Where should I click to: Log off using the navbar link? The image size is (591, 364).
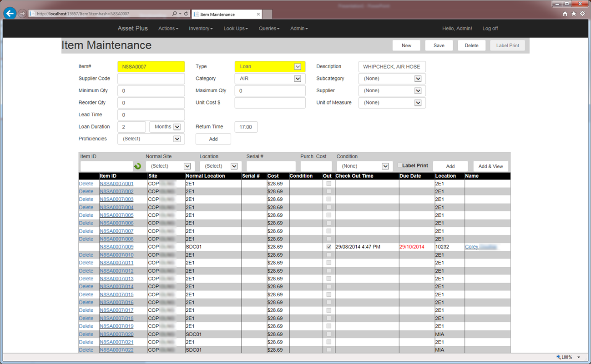[x=490, y=28]
